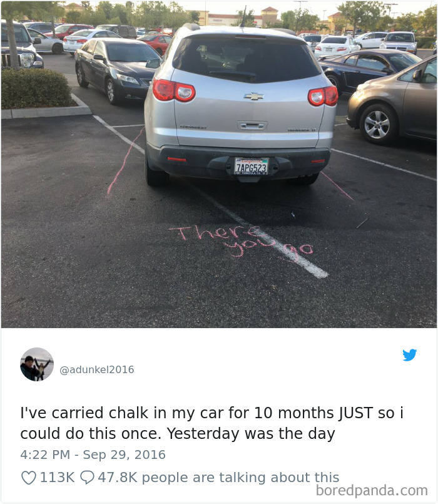This screenshot has height=504, width=438.
Task: Click the silver SUV's rear liftgate handle
Action: (x=252, y=126)
